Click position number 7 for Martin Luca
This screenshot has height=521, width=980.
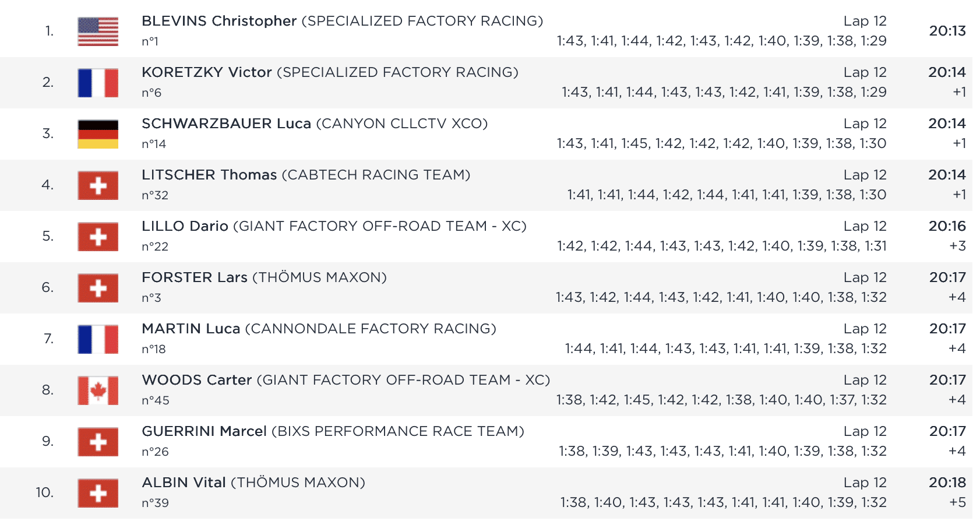point(48,339)
